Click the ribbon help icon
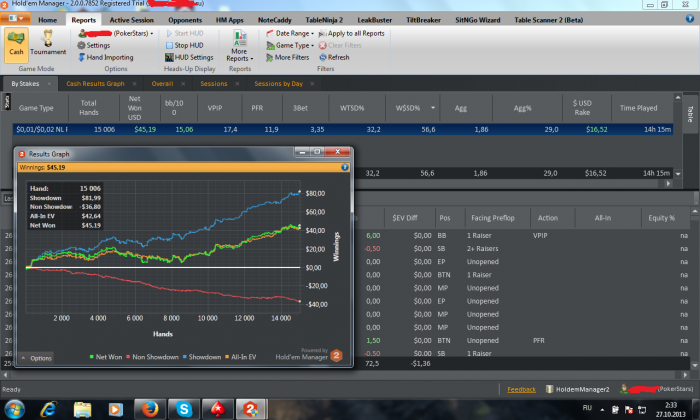Viewport: 700px width, 420px height. pyautogui.click(x=690, y=19)
